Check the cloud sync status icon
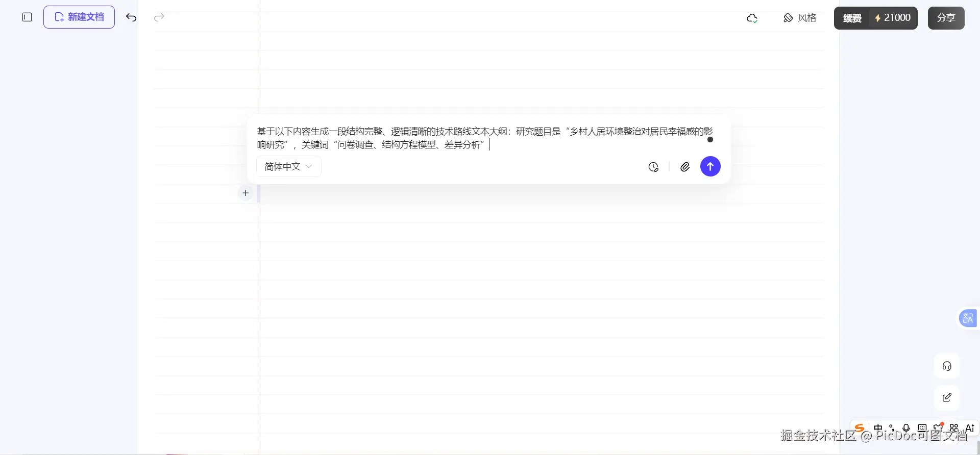Viewport: 980px width, 455px height. [x=752, y=18]
